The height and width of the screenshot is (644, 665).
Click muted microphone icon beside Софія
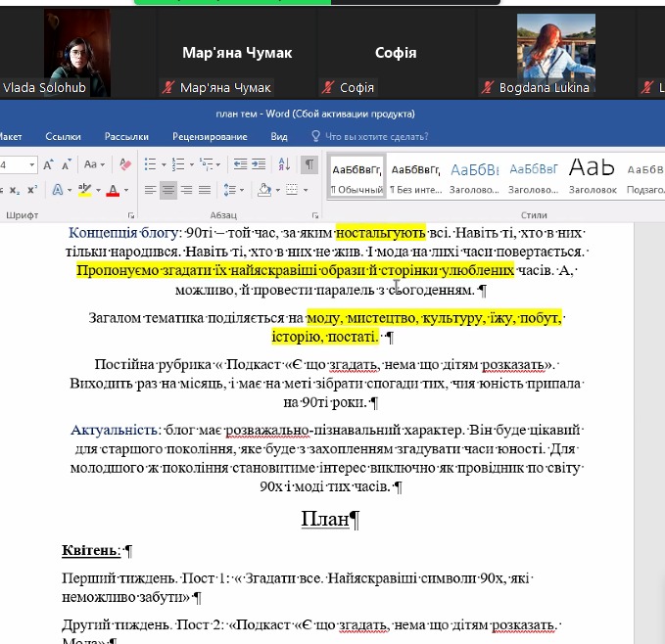(328, 87)
